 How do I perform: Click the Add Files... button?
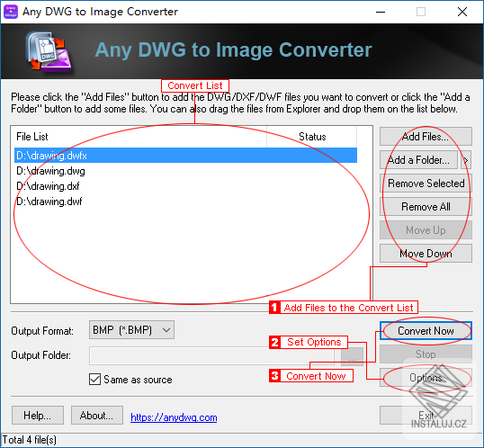click(426, 136)
